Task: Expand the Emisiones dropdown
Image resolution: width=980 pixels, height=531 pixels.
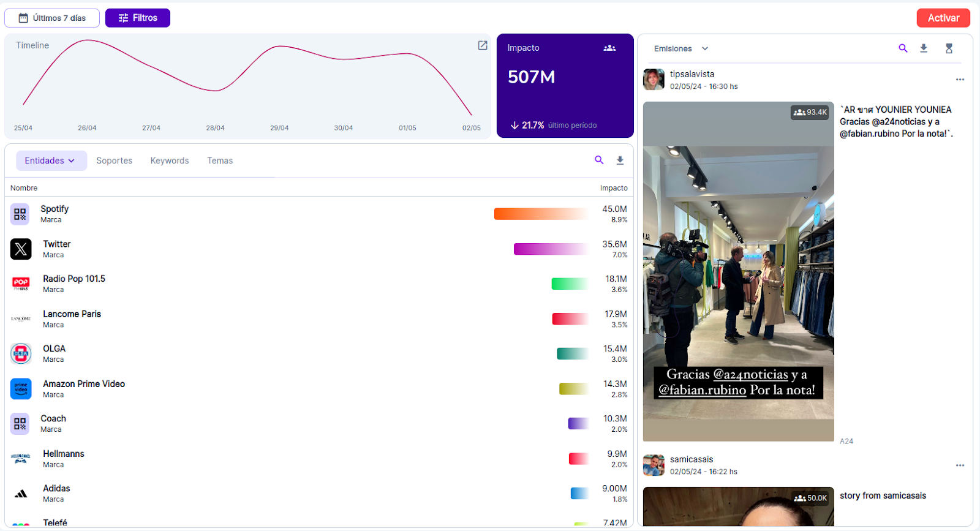Action: tap(681, 48)
